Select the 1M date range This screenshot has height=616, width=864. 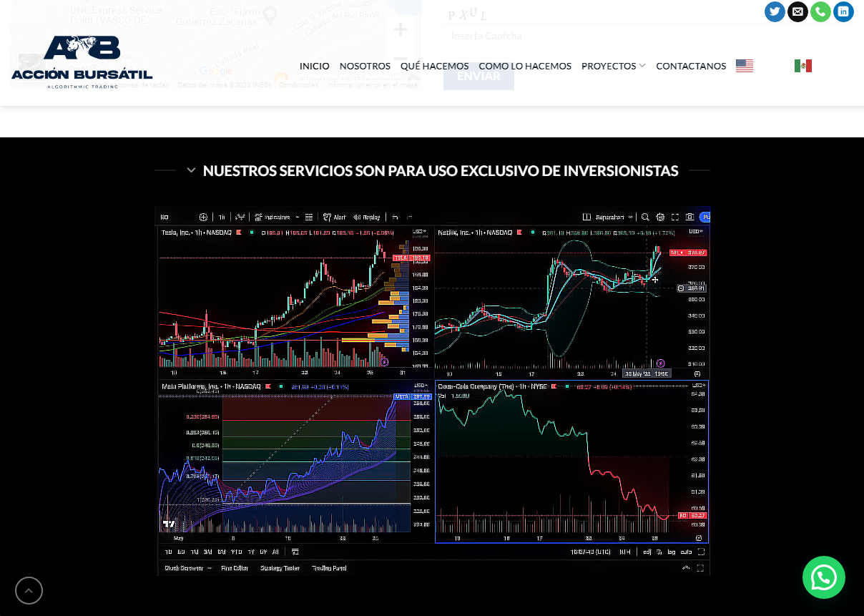[194, 552]
